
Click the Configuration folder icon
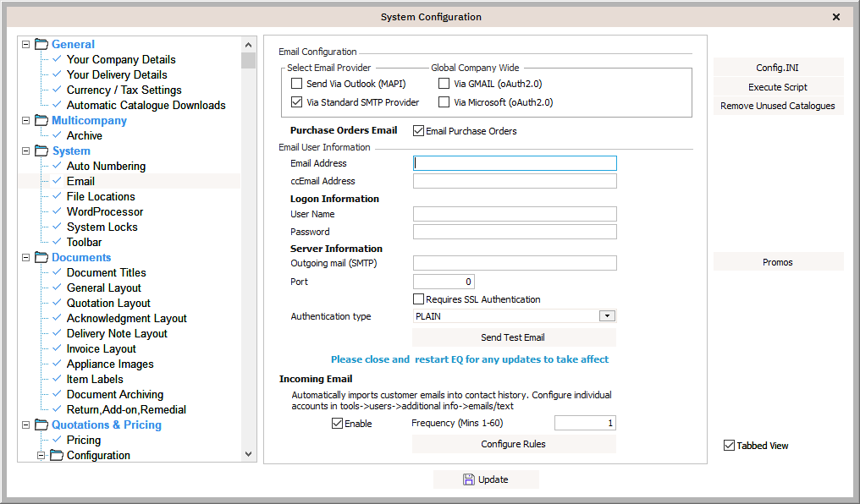(57, 455)
